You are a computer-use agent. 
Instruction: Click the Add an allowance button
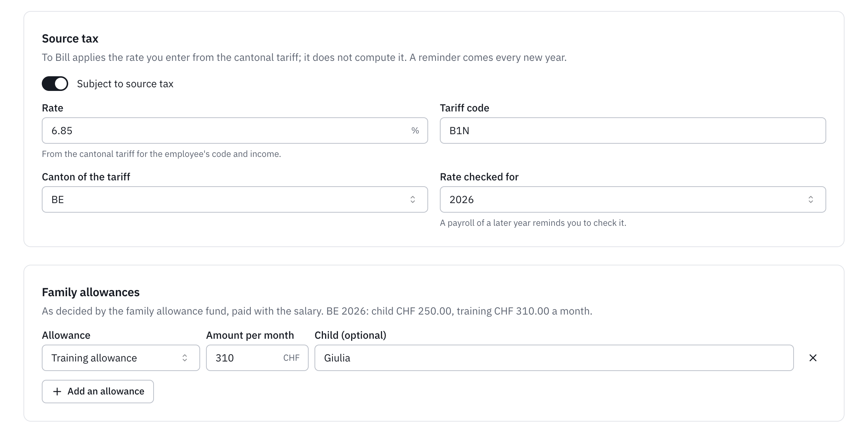(x=98, y=392)
